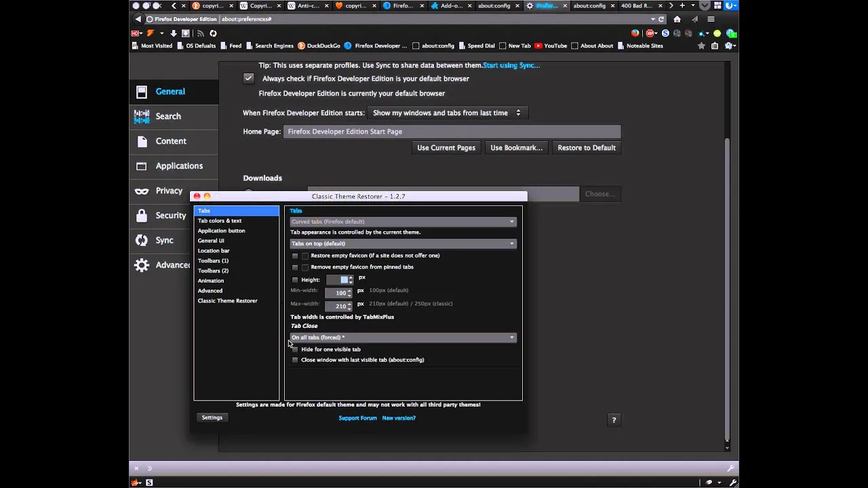Click the Home Page input field

pyautogui.click(x=452, y=131)
